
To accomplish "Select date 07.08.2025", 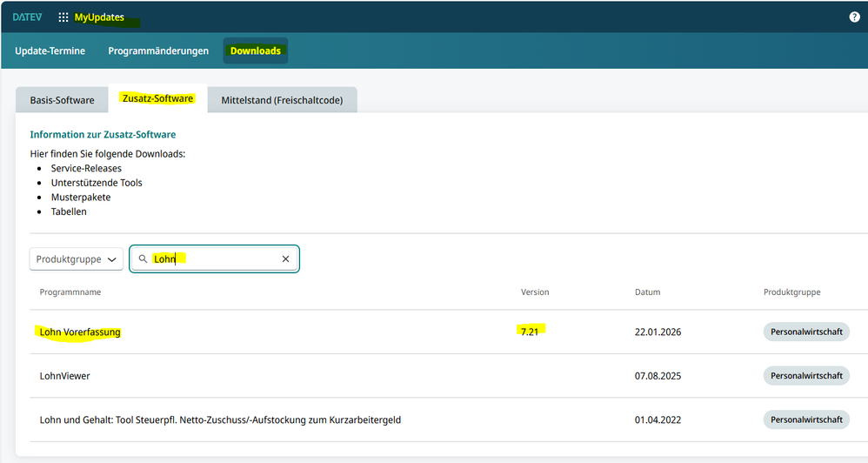I will tap(658, 375).
